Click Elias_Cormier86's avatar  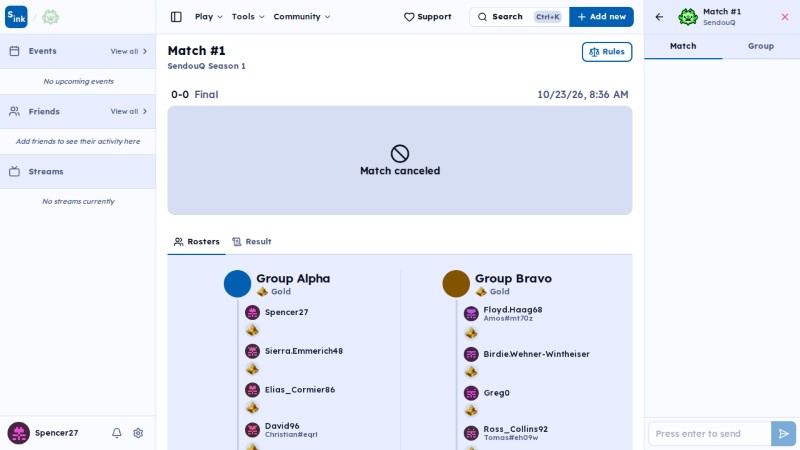click(x=253, y=390)
